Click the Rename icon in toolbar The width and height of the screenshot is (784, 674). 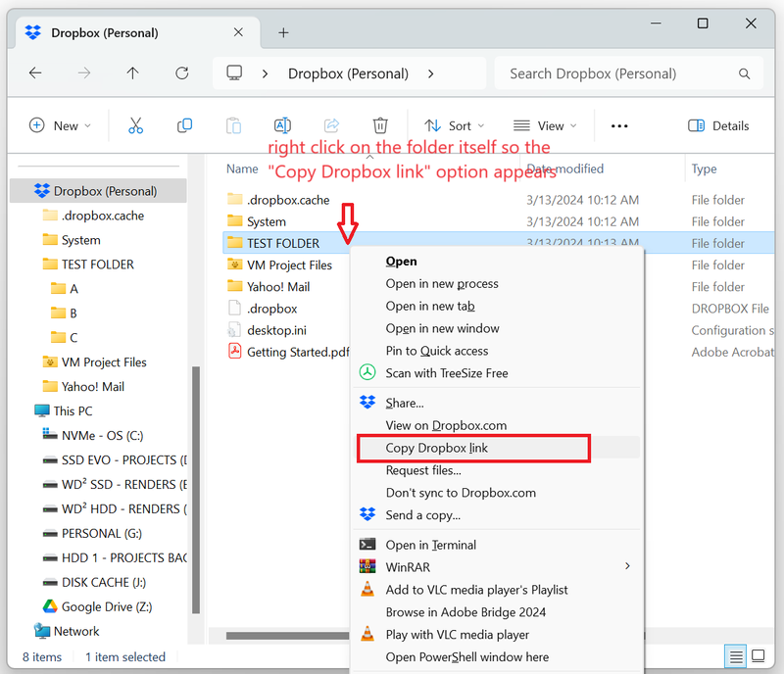[x=282, y=125]
